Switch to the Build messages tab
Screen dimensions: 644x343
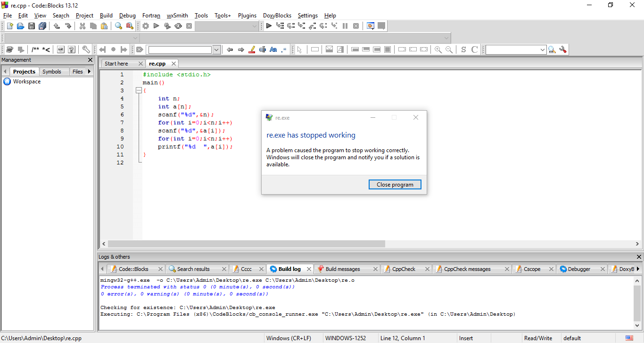[342, 269]
